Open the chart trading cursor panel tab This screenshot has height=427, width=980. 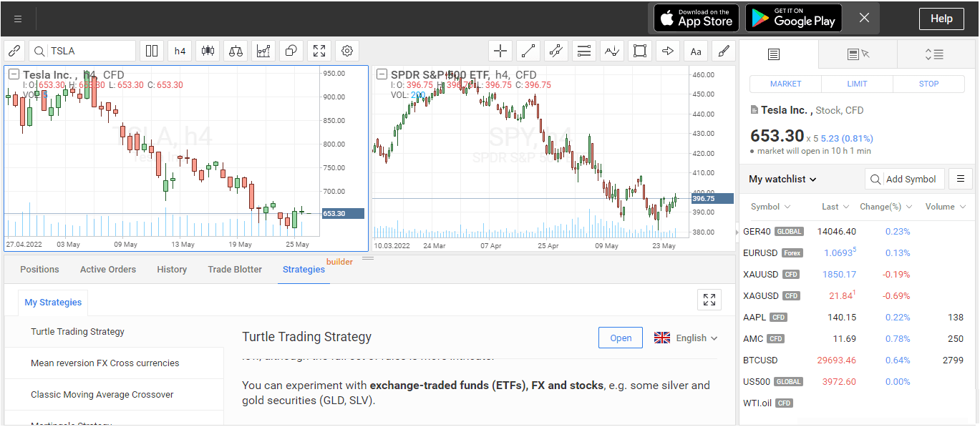(x=857, y=54)
